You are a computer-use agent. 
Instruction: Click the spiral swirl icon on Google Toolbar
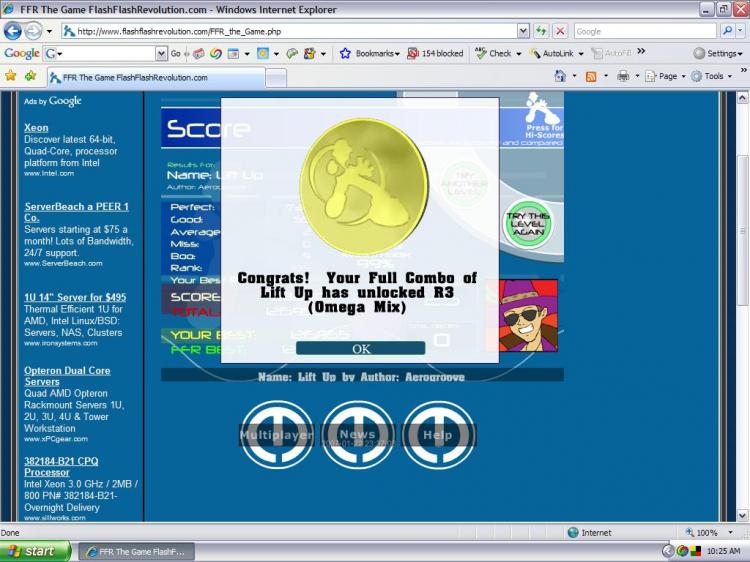216,54
